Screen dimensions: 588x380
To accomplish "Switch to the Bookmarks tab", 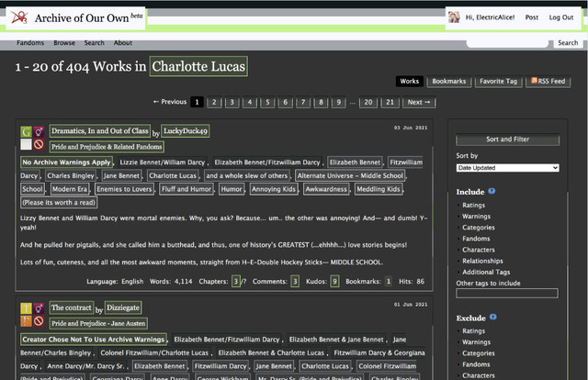I will click(449, 82).
